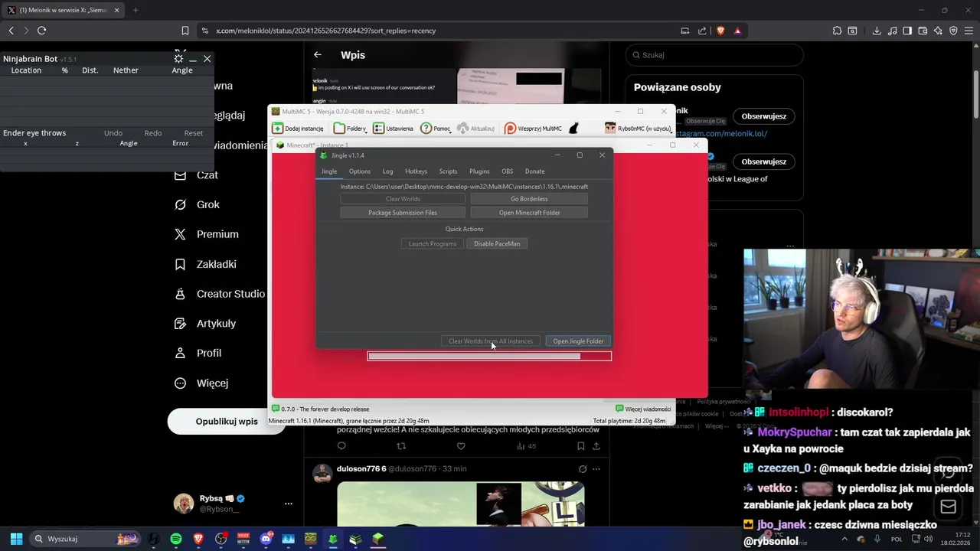Open Creator Studio in X sidebar
The width and height of the screenshot is (980, 551).
coord(219,294)
